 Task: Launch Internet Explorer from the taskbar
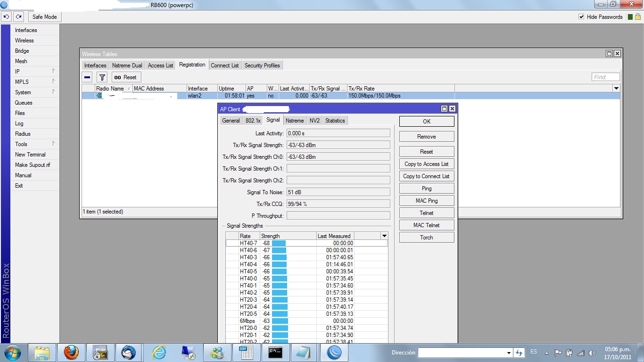158,353
